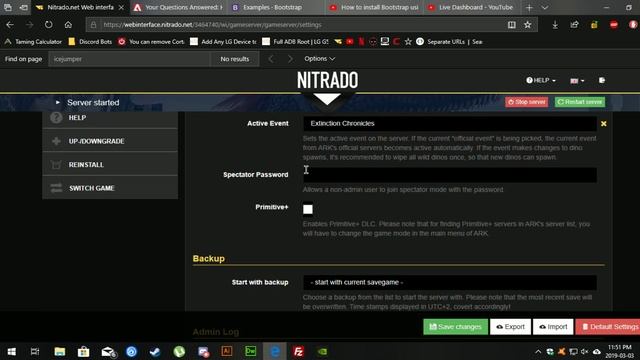The width and height of the screenshot is (640, 360).
Task: Go back with the browser back arrow
Action: click(10, 25)
